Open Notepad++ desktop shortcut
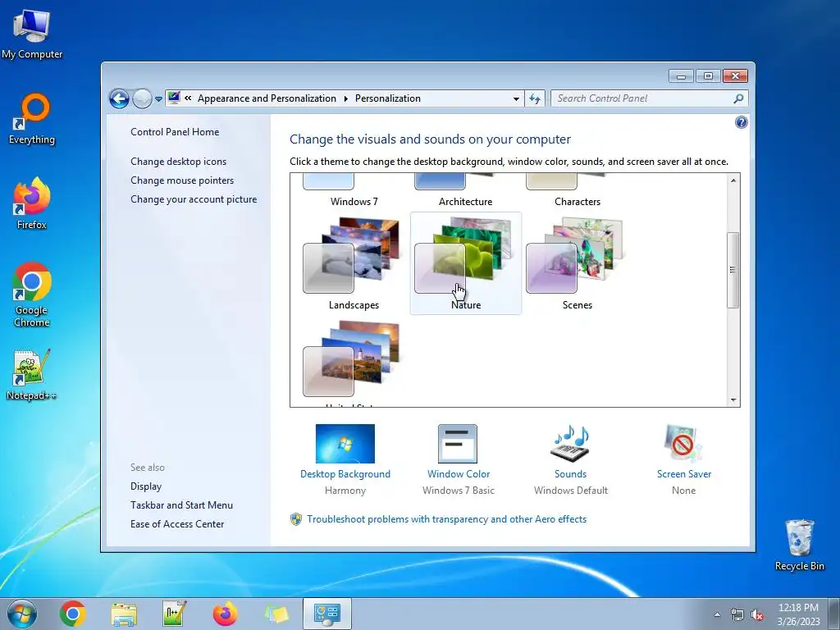 point(32,374)
